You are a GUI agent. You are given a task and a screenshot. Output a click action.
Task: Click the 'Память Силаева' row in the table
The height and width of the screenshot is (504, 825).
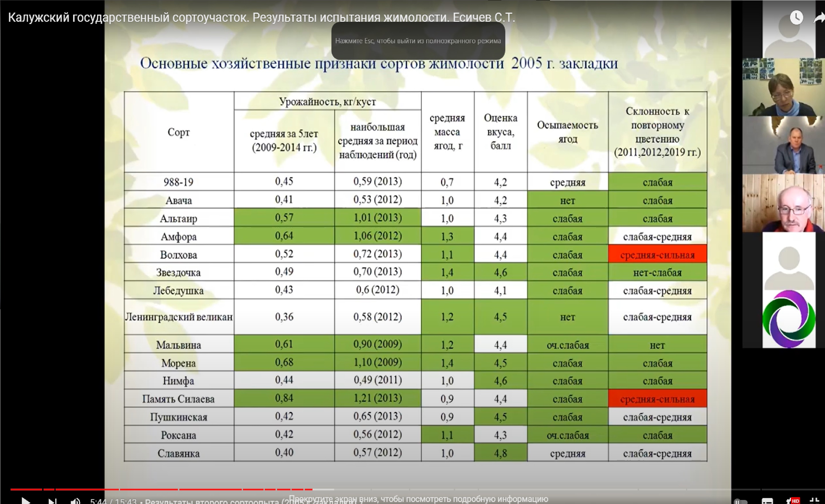pyautogui.click(x=178, y=399)
